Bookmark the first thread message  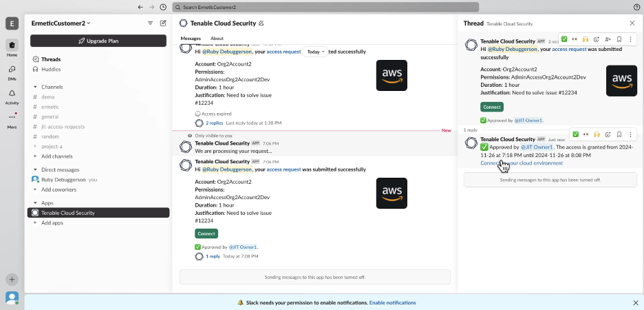coord(619,39)
